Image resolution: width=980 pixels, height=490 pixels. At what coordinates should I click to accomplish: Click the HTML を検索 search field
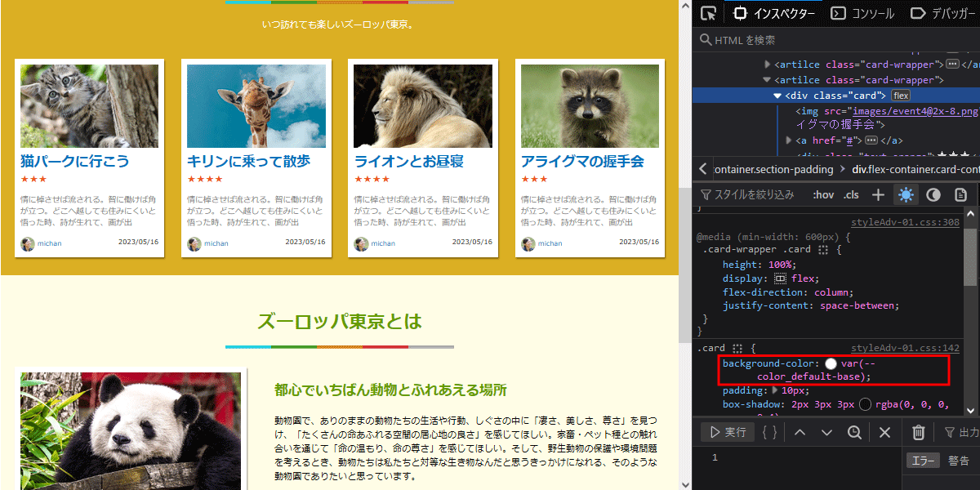pyautogui.click(x=836, y=39)
